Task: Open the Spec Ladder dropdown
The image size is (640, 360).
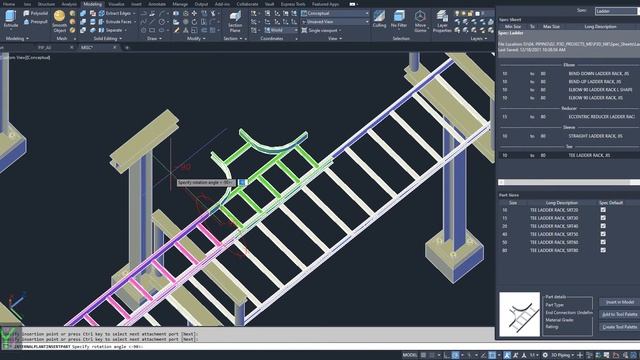Action: pyautogui.click(x=617, y=11)
